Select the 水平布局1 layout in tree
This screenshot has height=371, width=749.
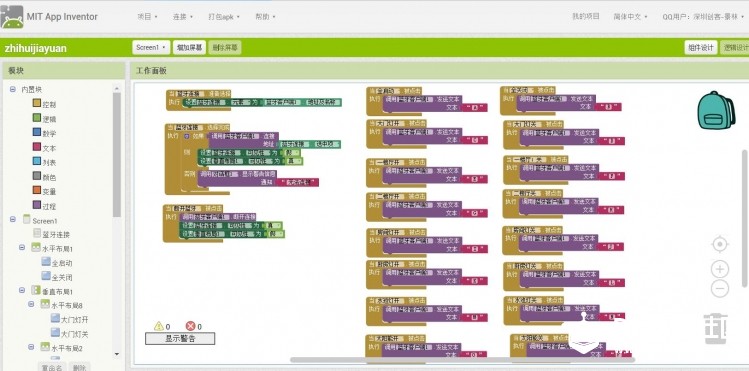coord(52,248)
